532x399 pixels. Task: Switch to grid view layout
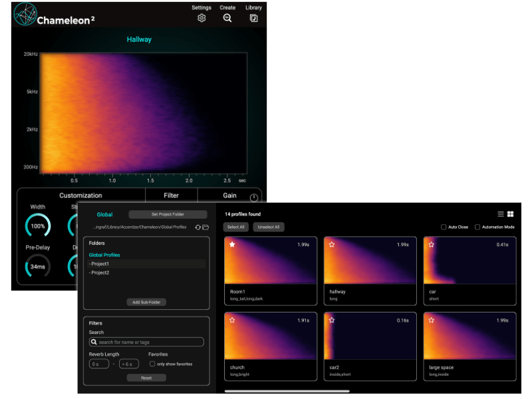point(511,214)
